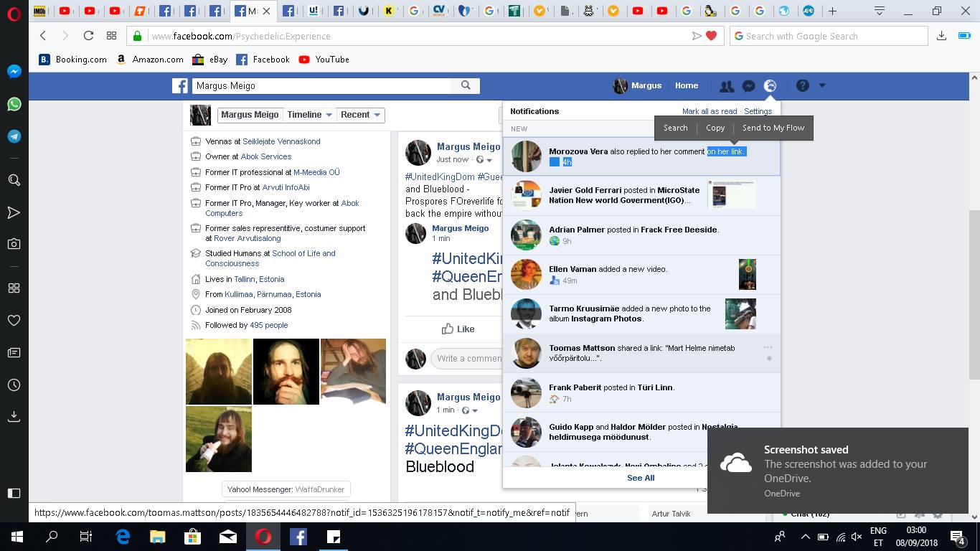Click Mark all as read
Viewport: 980px width, 551px height.
tap(710, 111)
